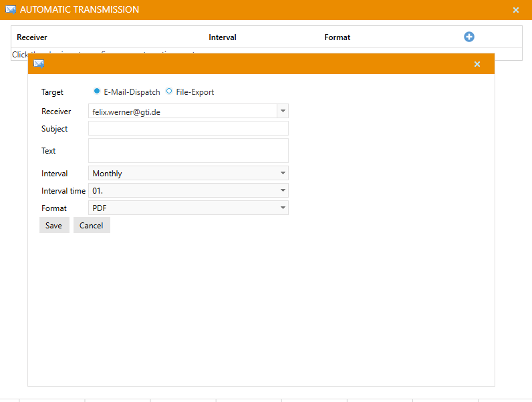The height and width of the screenshot is (402, 532).
Task: Click the Format column header
Action: tap(338, 37)
